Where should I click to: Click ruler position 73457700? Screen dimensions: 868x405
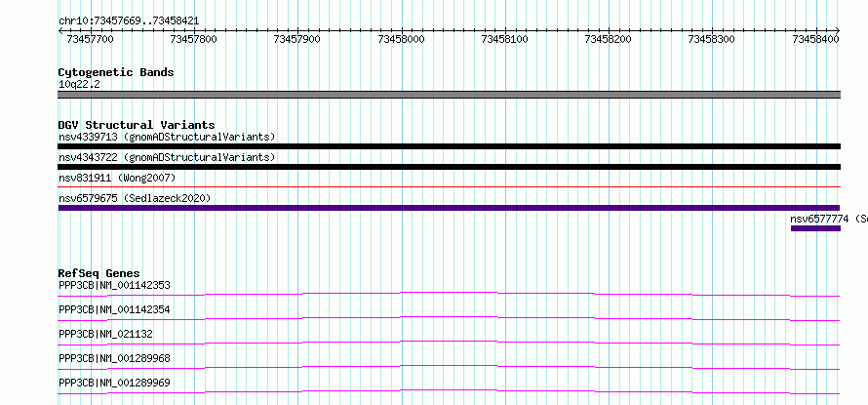[x=90, y=39]
